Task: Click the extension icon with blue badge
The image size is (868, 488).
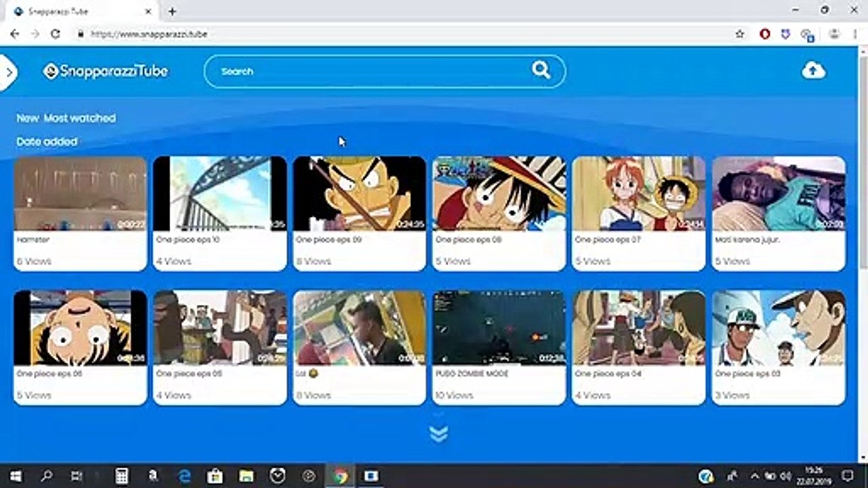Action: pyautogui.click(x=807, y=35)
